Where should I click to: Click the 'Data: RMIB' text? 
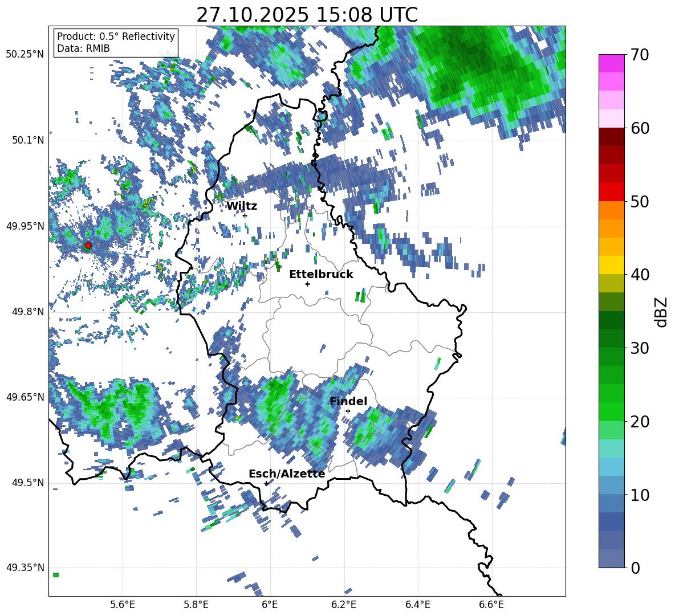83,48
